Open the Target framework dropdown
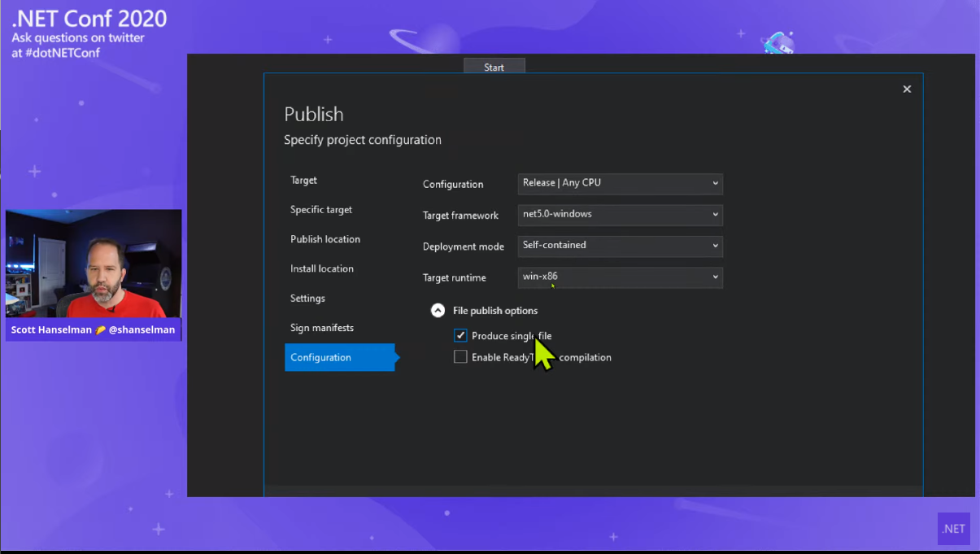980x554 pixels. tap(620, 215)
